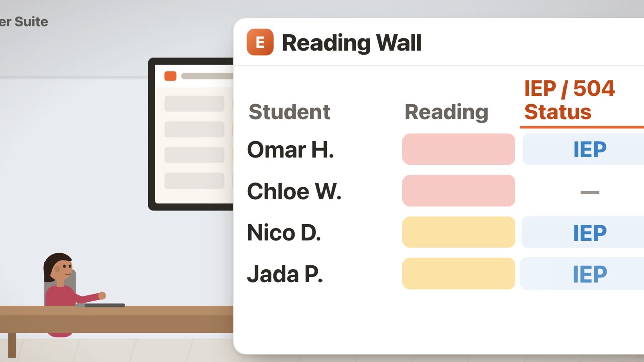644x362 pixels.
Task: Click the Suite label at top left
Action: pos(31,22)
